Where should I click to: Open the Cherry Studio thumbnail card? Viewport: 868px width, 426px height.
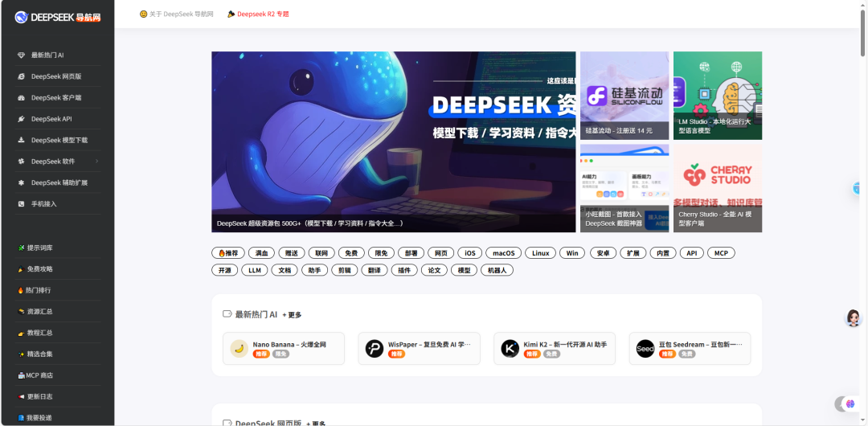click(718, 188)
